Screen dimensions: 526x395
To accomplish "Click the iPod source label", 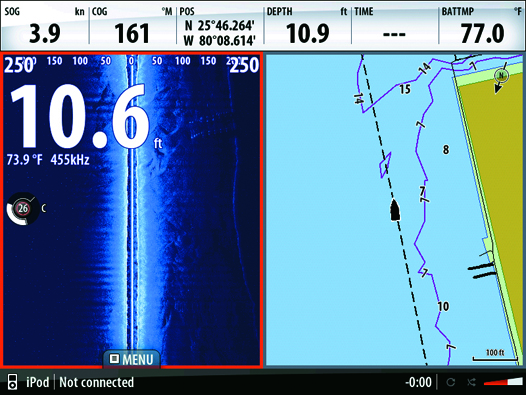I will pyautogui.click(x=38, y=382).
